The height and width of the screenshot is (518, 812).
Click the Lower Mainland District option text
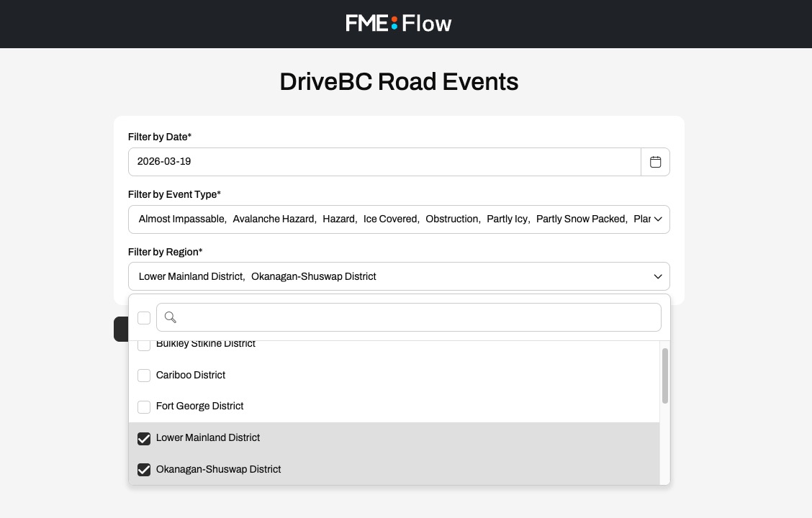[x=207, y=438]
